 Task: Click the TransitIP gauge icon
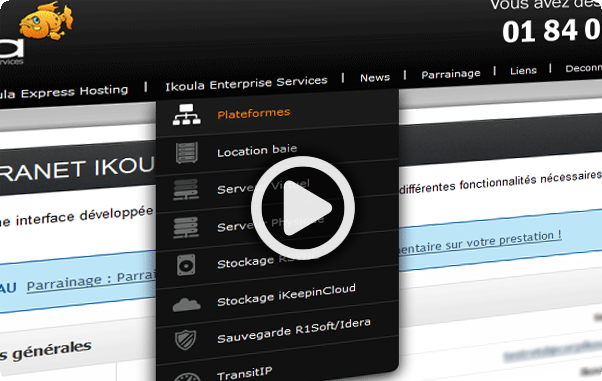click(186, 376)
